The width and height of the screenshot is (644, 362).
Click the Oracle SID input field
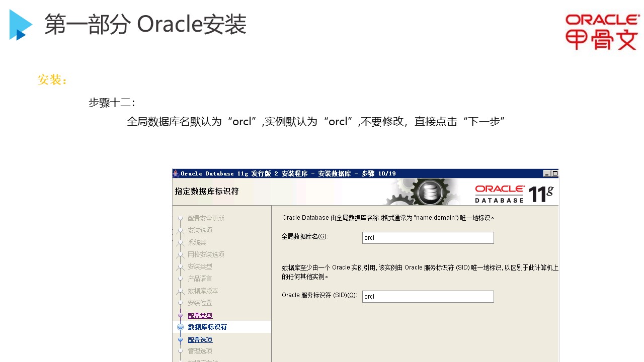click(428, 297)
